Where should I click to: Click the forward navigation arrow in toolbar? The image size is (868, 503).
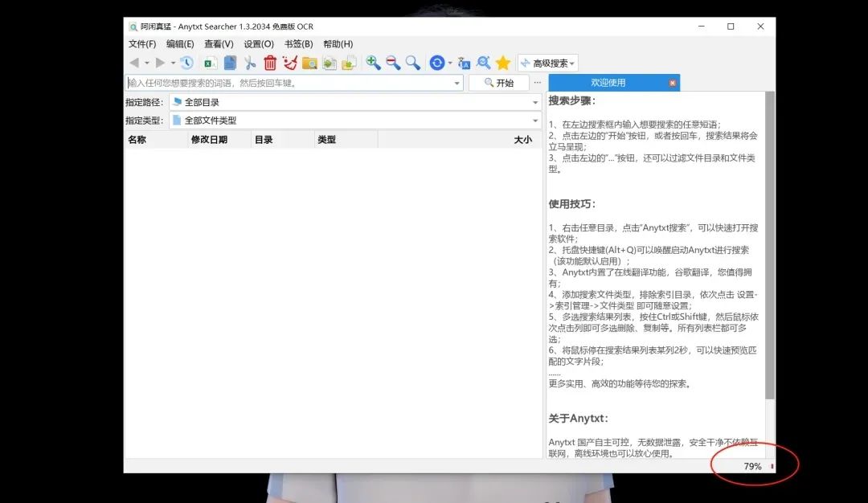pyautogui.click(x=160, y=63)
